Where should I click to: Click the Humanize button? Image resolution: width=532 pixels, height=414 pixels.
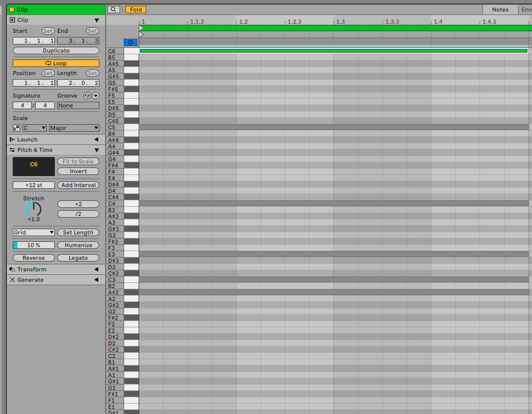[78, 245]
